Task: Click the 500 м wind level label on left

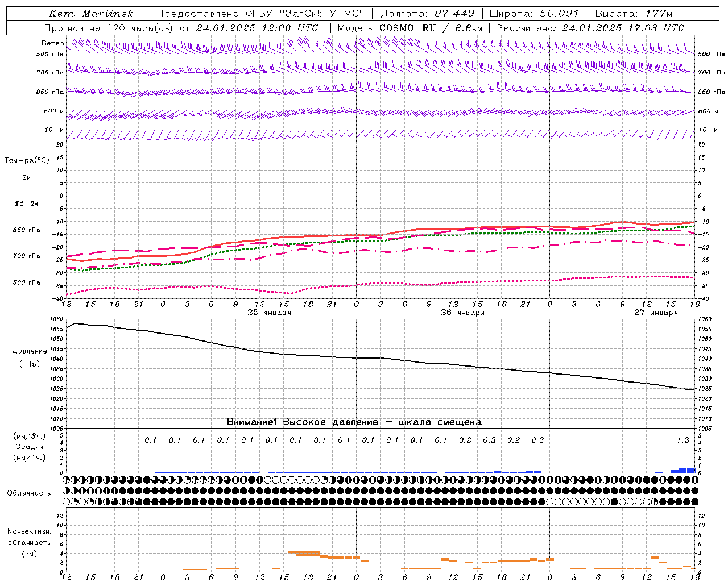Action: [x=54, y=111]
